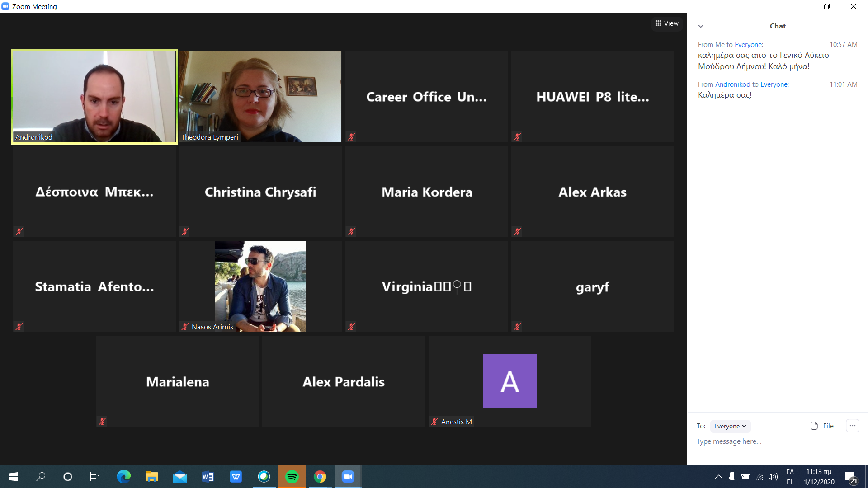Collapse the Chat panel chevron

[701, 26]
